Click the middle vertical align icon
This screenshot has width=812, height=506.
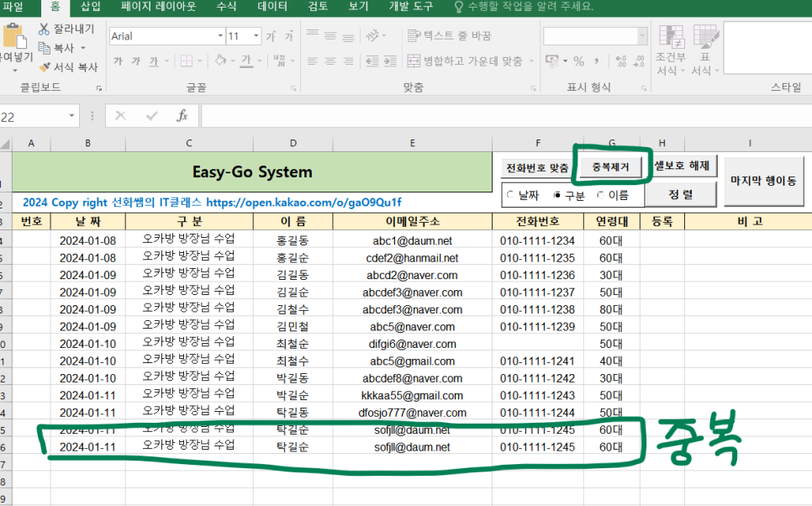[x=330, y=35]
